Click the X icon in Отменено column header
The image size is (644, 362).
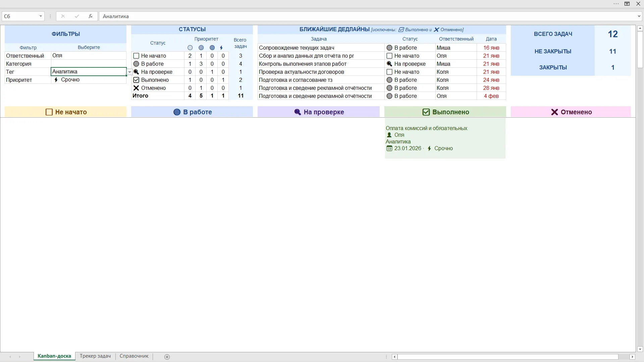(554, 112)
